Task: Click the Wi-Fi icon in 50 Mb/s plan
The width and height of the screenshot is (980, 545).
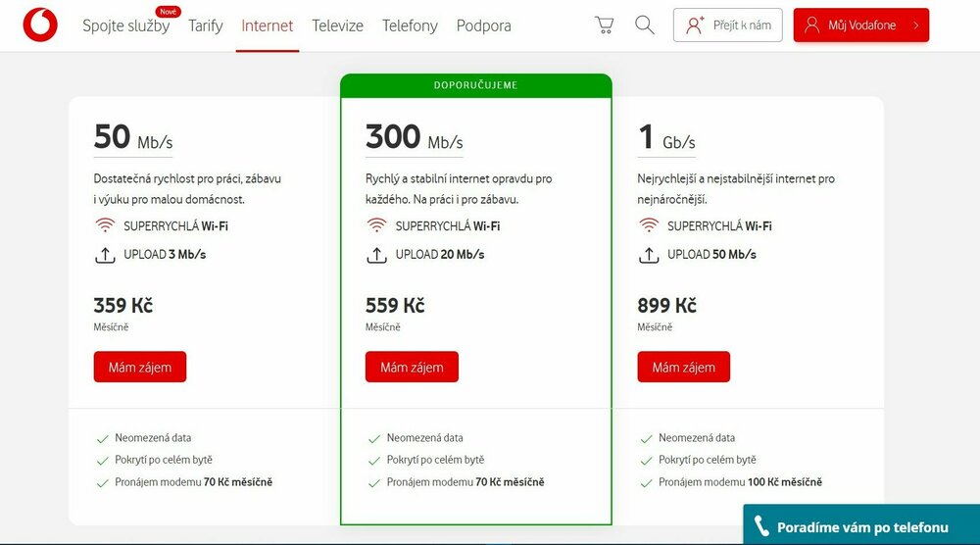Action: click(104, 226)
